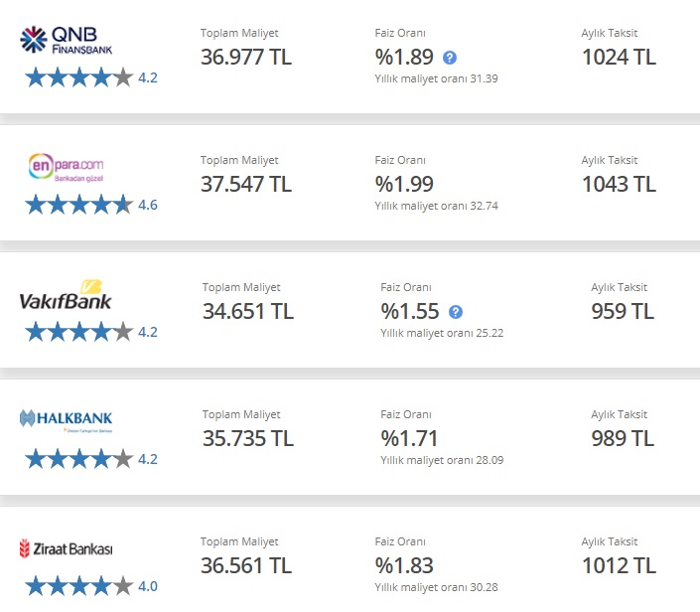Click VakıfBank total cost 34.651 TL
The height and width of the screenshot is (612, 700).
(248, 311)
